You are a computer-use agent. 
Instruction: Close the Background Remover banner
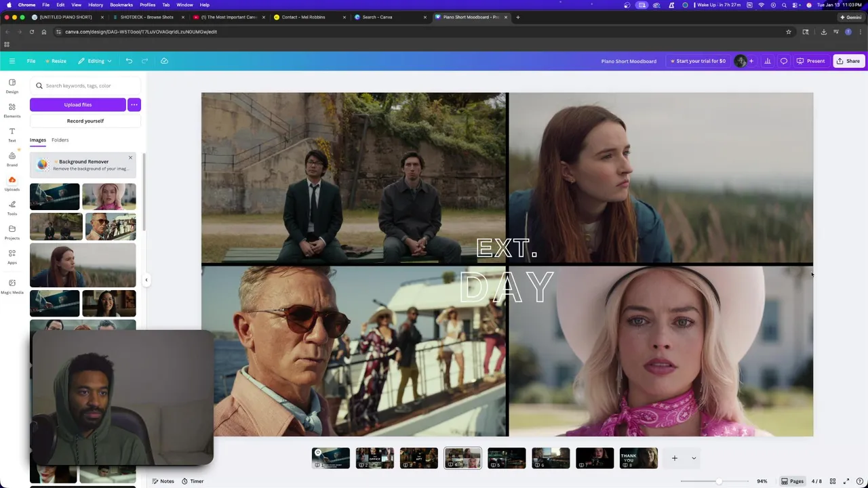pyautogui.click(x=130, y=158)
